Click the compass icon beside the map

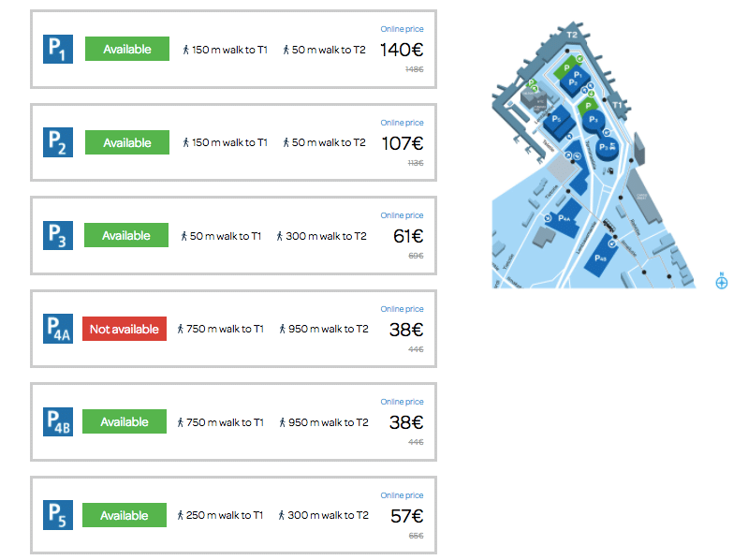[x=722, y=281]
